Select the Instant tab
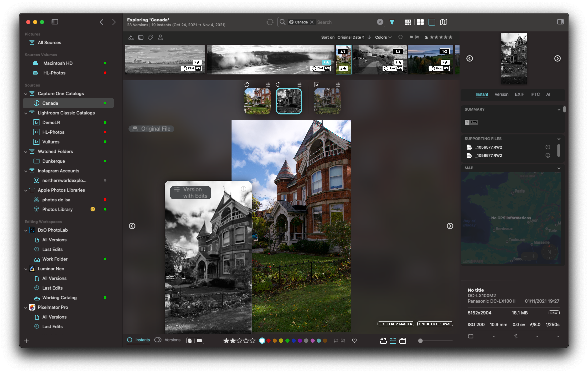The height and width of the screenshot is (373, 588). coord(482,94)
